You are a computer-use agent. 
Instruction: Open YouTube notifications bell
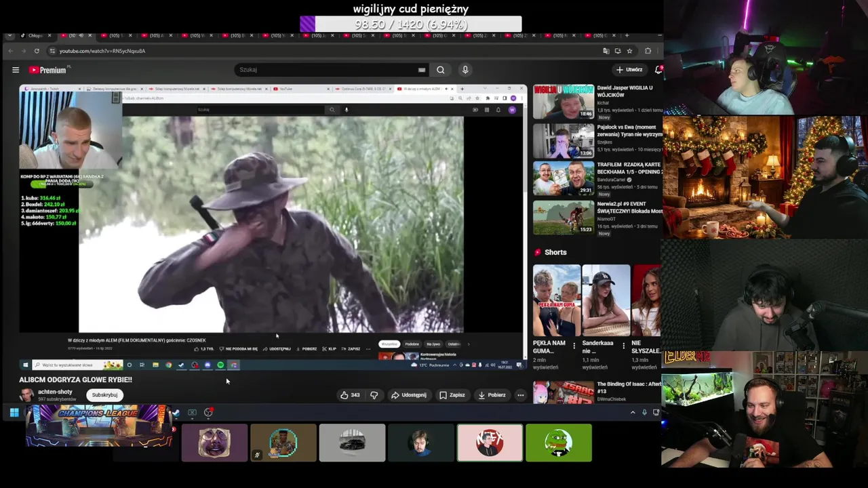point(658,70)
